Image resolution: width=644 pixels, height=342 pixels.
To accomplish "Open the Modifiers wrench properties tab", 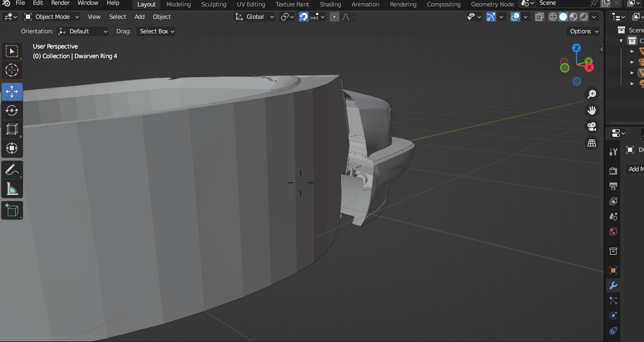I will pos(613,285).
